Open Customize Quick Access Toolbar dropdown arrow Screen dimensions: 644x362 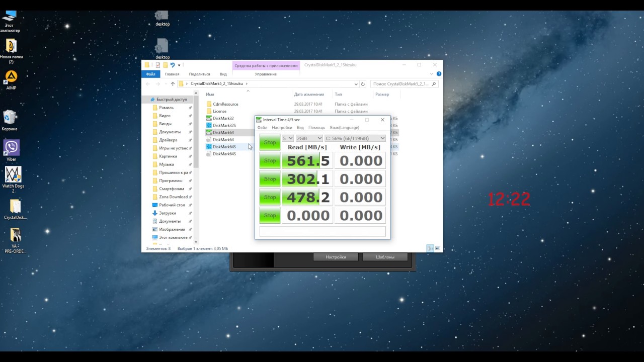pyautogui.click(x=179, y=65)
